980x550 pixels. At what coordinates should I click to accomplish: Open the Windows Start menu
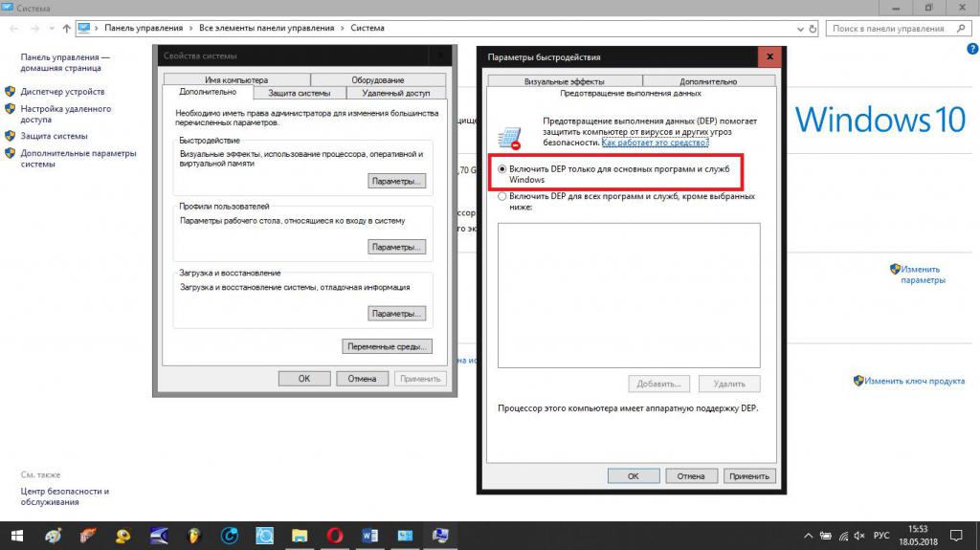[17, 536]
